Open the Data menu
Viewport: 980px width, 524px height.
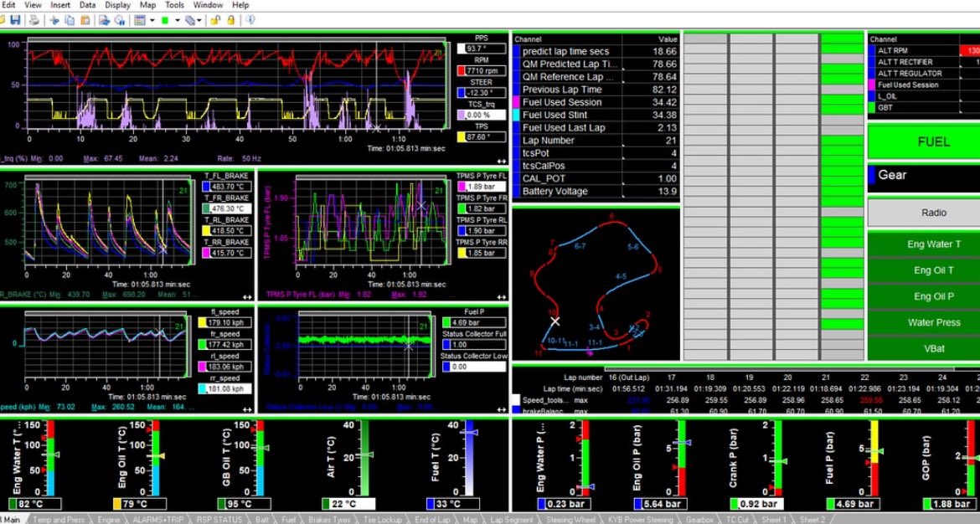(x=87, y=5)
